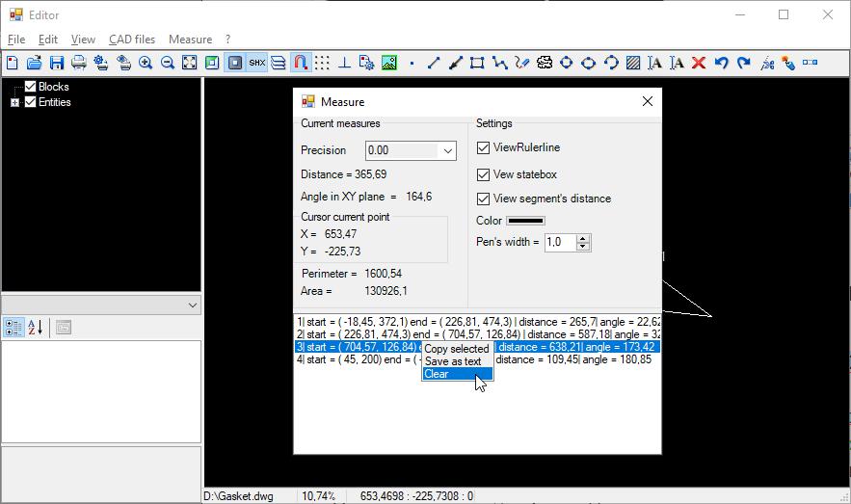Open the CAD files menu
Viewport: 851px width, 504px height.
click(x=132, y=40)
